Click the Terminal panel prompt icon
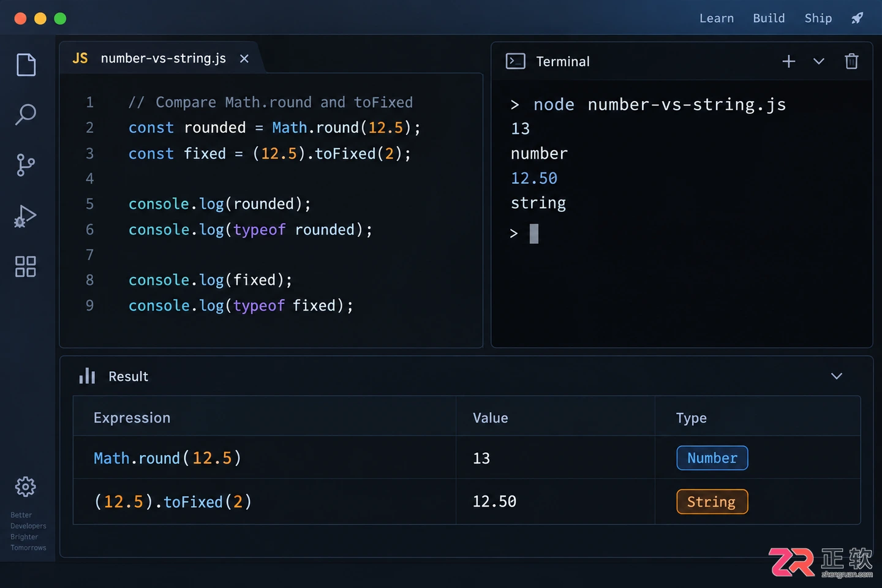This screenshot has height=588, width=882. coord(516,61)
